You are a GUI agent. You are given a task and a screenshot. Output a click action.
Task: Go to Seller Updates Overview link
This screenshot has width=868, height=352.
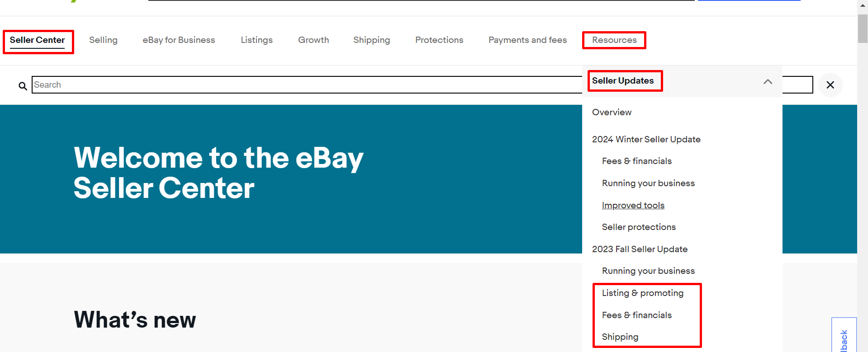tap(612, 112)
